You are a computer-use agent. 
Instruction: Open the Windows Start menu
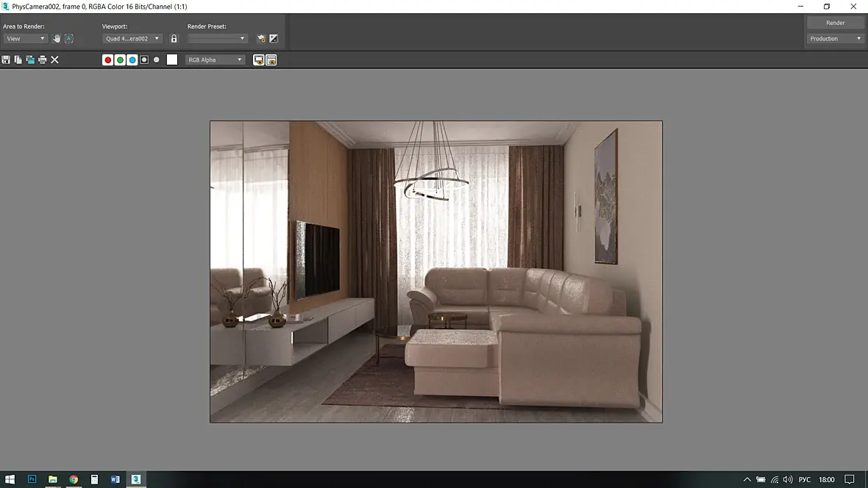(10, 479)
